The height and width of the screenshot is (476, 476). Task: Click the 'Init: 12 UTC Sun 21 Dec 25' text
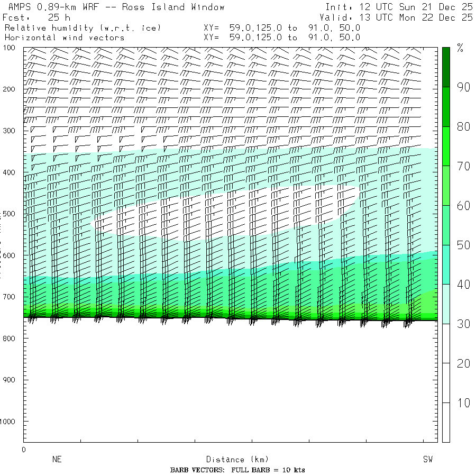399,7
